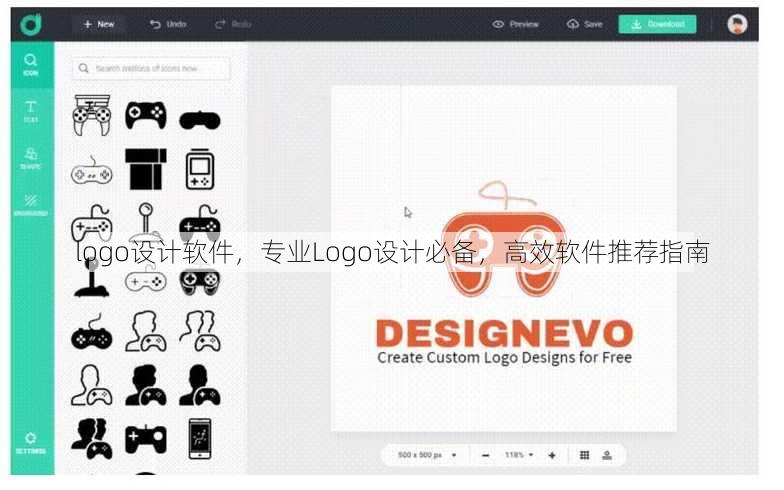The image size is (784, 490).
Task: Pick the plain black gamepad silhouette icon
Action: (200, 120)
